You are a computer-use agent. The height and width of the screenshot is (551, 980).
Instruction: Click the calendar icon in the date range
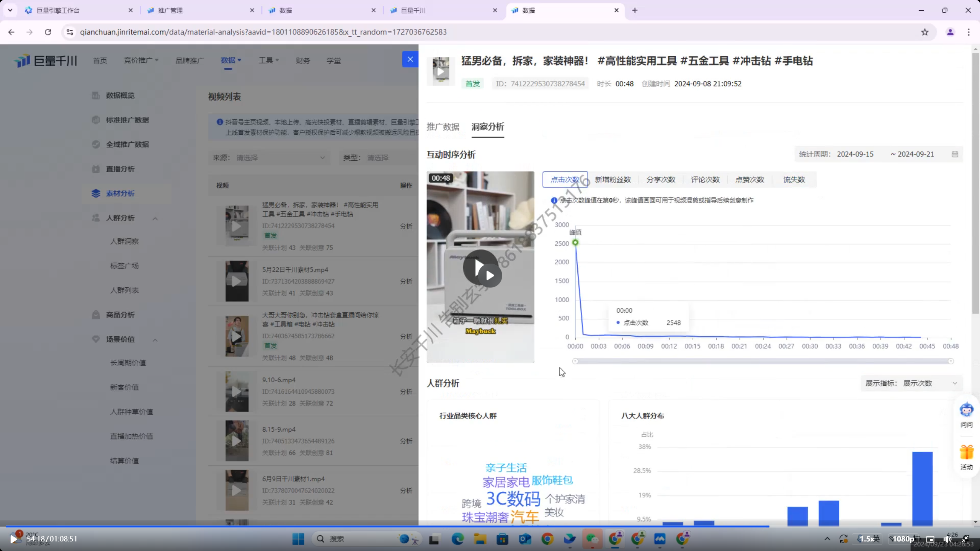point(955,154)
